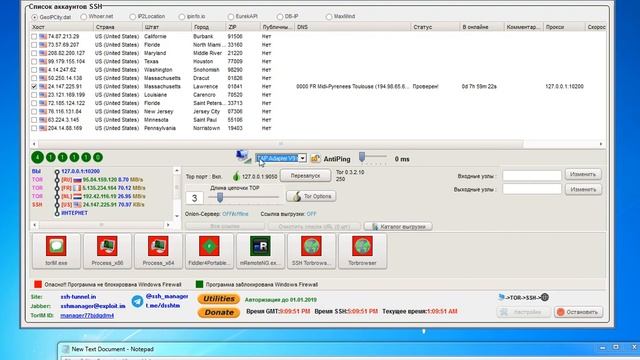
Task: Click the Остановить stop button
Action: coord(578,312)
